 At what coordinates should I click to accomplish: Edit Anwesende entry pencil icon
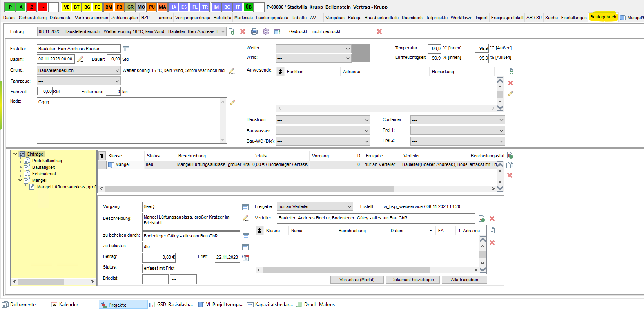(x=510, y=94)
